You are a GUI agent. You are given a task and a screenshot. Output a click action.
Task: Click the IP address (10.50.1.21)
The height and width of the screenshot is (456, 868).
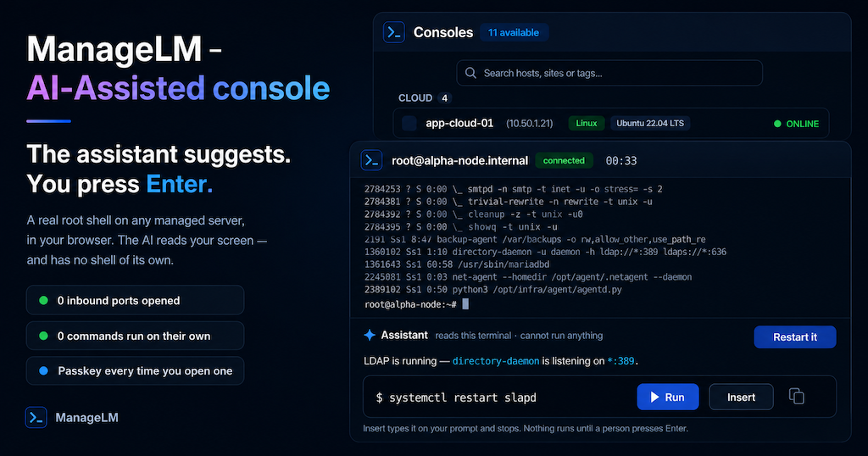(529, 124)
